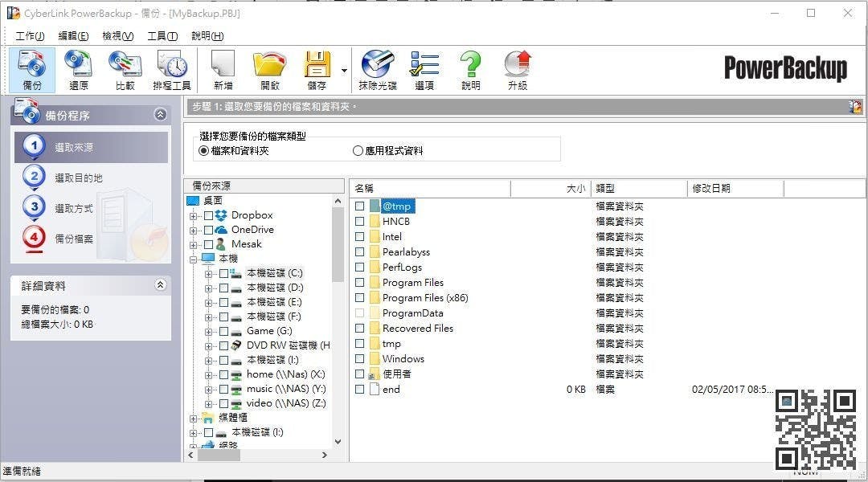
Task: Collapse the 本機 tree node
Action: click(x=193, y=259)
